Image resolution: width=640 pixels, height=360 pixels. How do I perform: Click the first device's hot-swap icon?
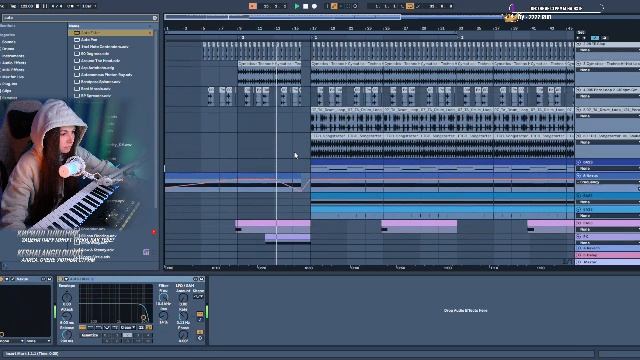(x=43, y=279)
